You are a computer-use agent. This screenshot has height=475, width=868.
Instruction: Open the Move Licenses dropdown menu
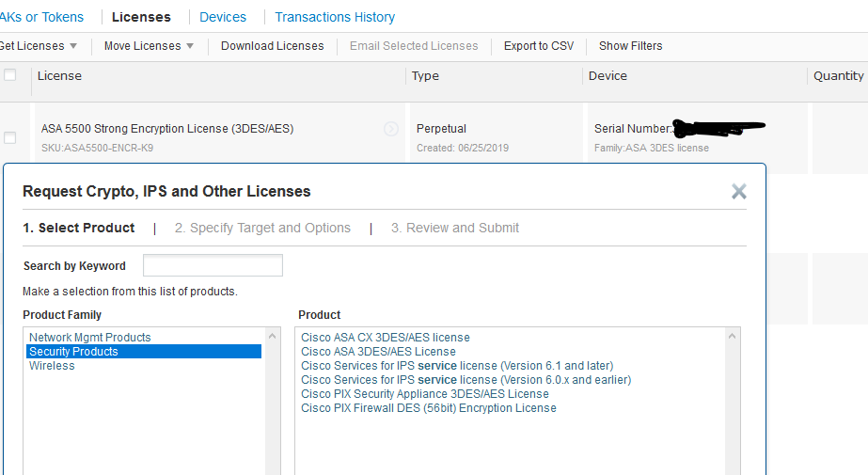point(149,46)
